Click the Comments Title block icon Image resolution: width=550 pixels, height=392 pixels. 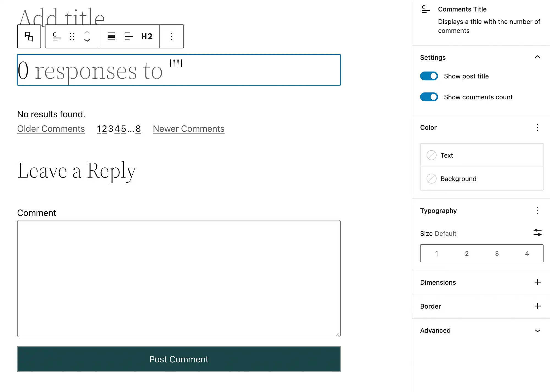click(x=425, y=9)
